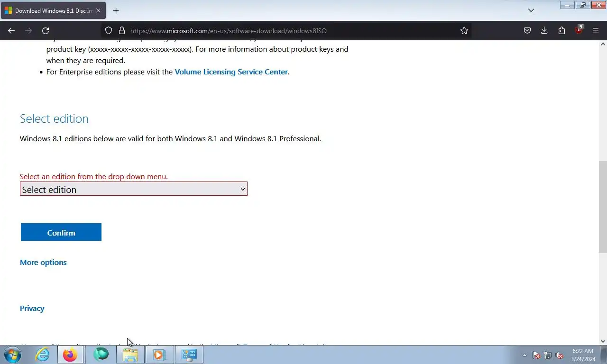Open the control panel taskbar icon
This screenshot has width=607, height=364.
click(189, 355)
